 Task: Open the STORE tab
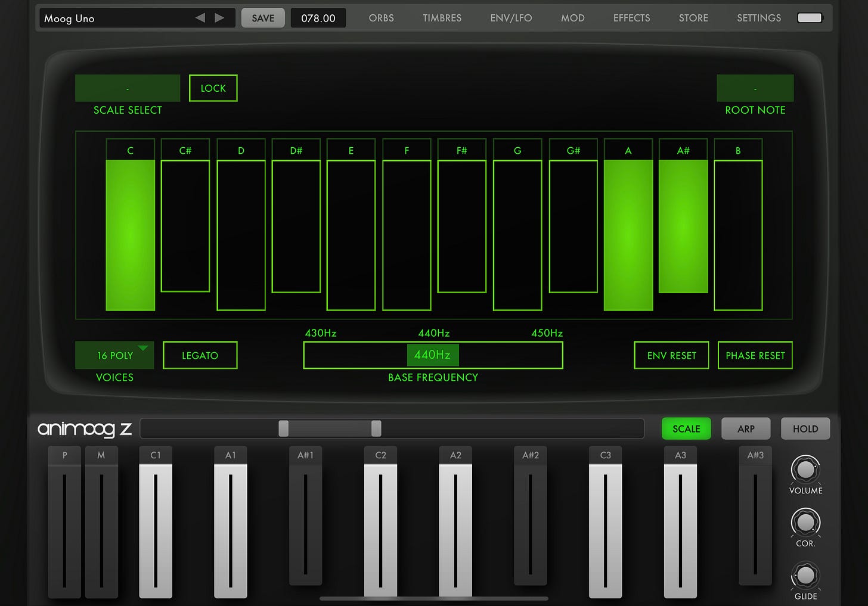point(694,18)
